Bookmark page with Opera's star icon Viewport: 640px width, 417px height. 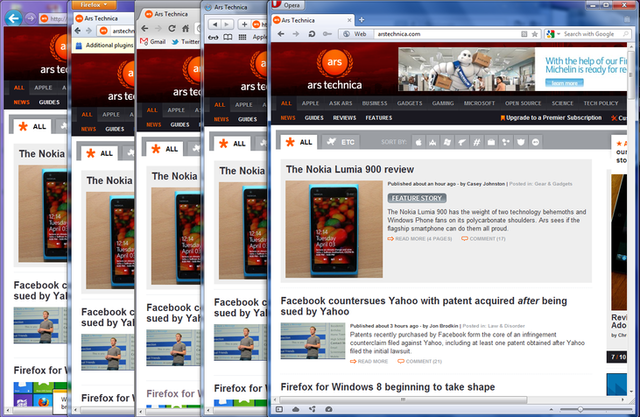pyautogui.click(x=535, y=34)
